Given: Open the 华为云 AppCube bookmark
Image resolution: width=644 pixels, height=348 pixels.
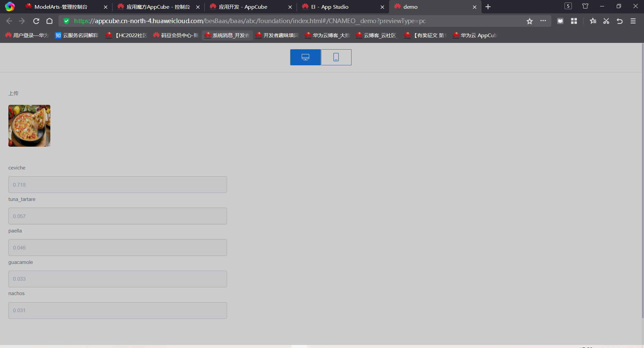Looking at the screenshot, I should coord(475,35).
